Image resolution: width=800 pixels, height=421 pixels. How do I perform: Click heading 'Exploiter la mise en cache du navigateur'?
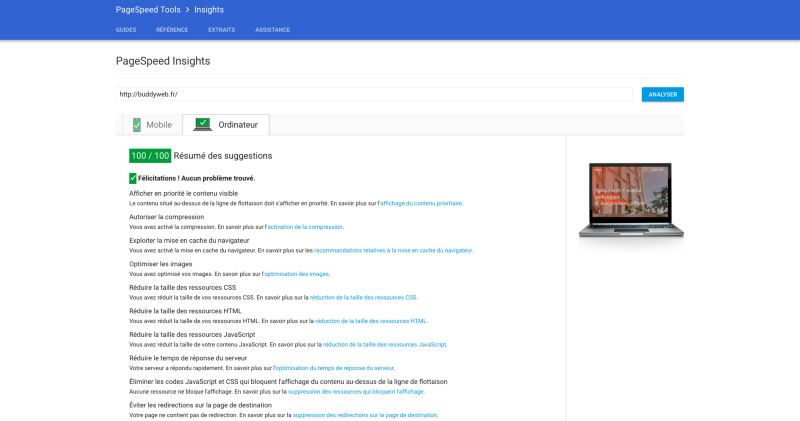point(189,240)
